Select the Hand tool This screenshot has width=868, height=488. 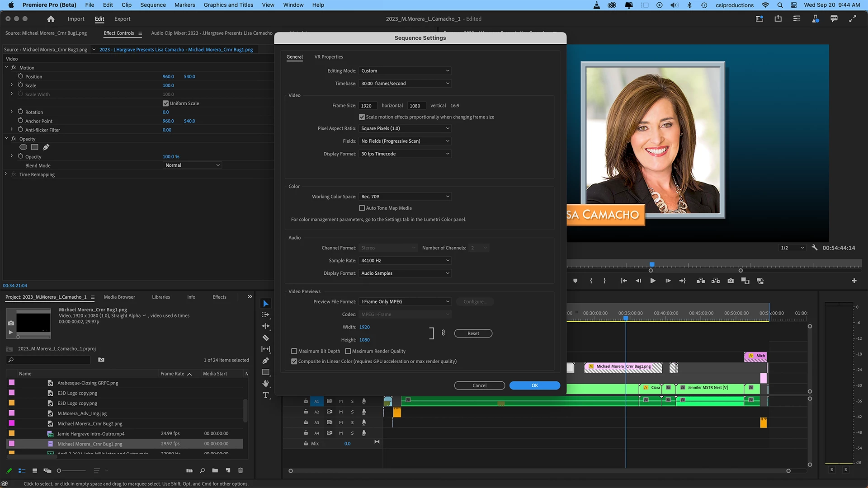click(266, 384)
